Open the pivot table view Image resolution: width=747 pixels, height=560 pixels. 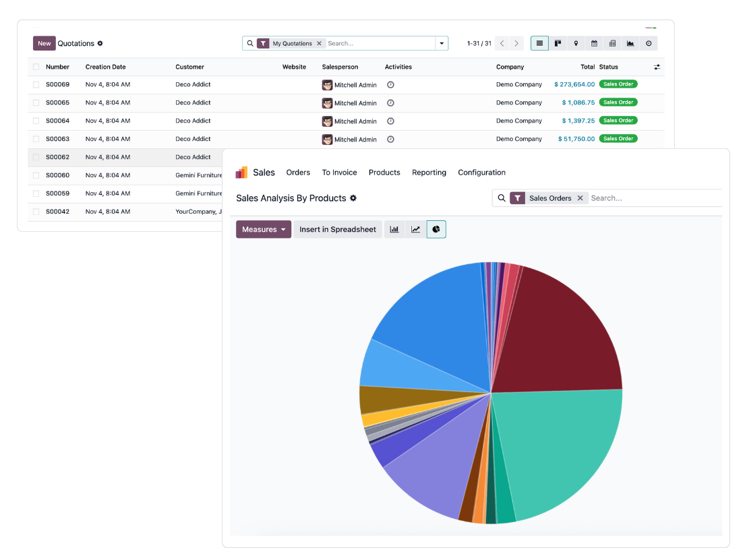coord(612,43)
